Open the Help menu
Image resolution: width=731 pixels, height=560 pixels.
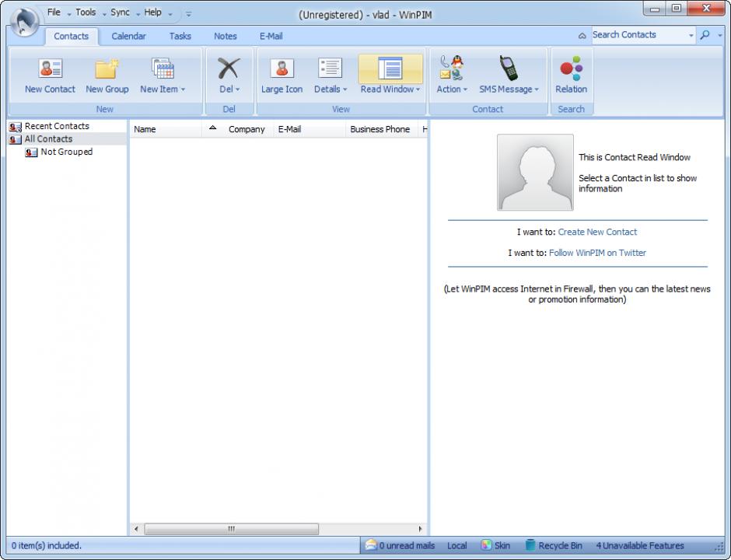coord(152,12)
